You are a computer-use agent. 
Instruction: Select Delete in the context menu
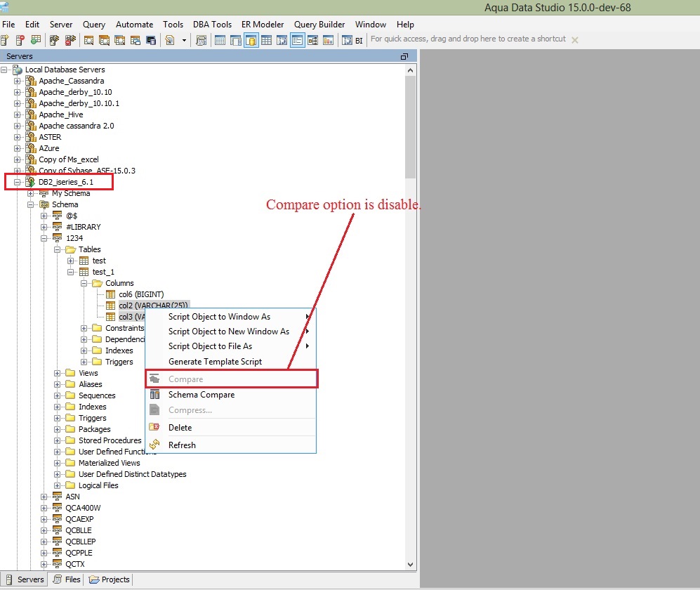pyautogui.click(x=231, y=427)
